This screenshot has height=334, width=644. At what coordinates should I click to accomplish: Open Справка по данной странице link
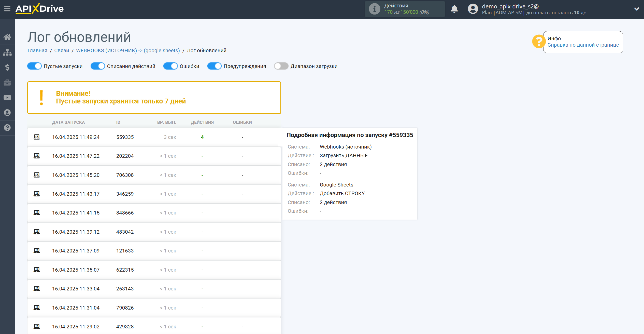click(x=583, y=45)
